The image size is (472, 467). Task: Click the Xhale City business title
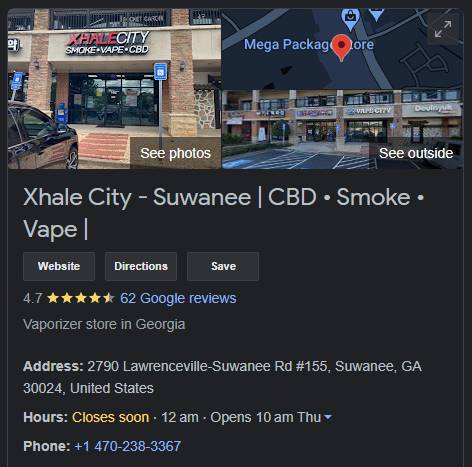[x=223, y=213]
